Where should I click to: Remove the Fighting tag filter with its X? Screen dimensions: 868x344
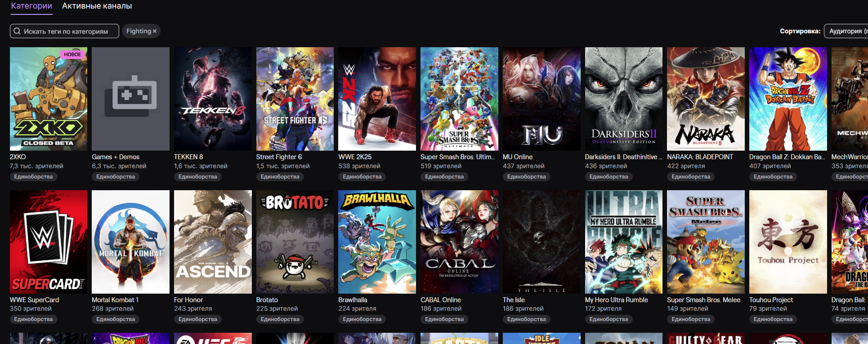pyautogui.click(x=155, y=31)
